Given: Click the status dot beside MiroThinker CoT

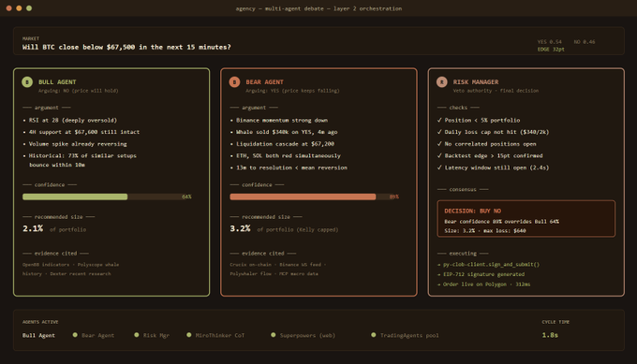Looking at the screenshot, I should coord(189,335).
